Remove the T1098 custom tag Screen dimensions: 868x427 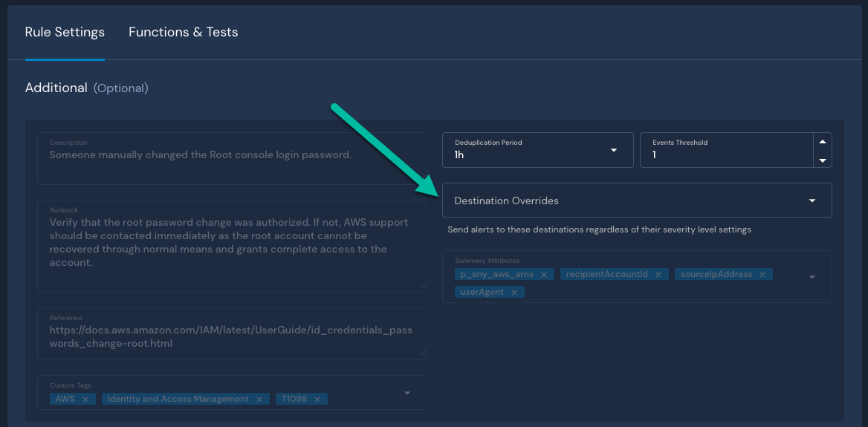[x=317, y=400]
